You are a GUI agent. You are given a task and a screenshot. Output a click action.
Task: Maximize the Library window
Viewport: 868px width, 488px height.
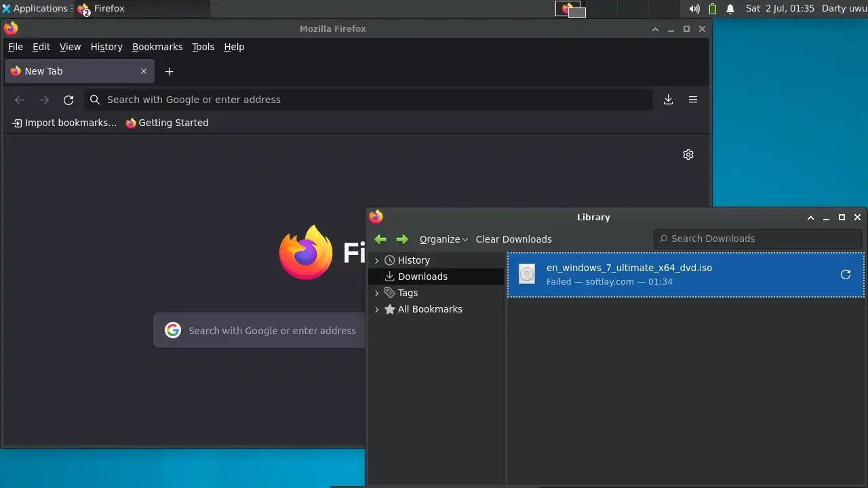click(x=842, y=218)
